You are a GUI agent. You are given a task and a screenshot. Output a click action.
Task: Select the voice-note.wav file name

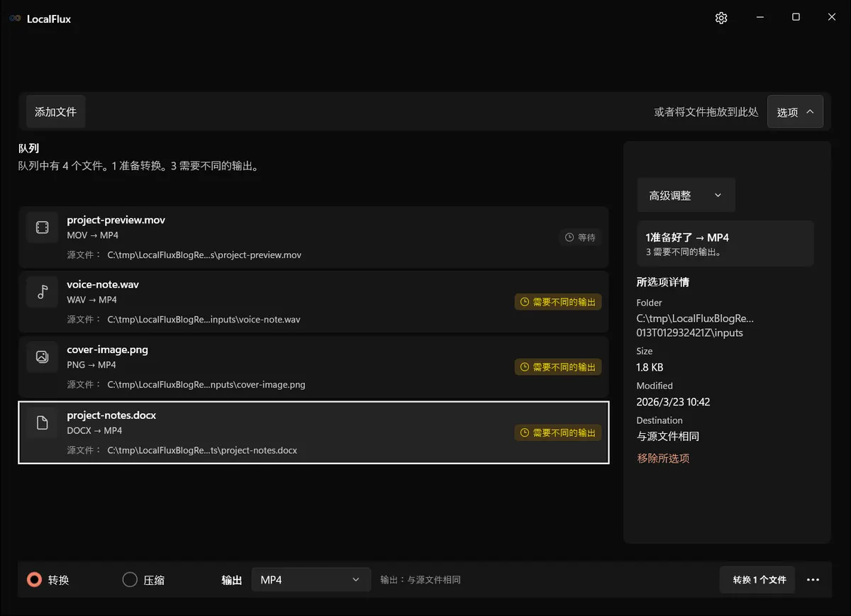[x=103, y=284]
